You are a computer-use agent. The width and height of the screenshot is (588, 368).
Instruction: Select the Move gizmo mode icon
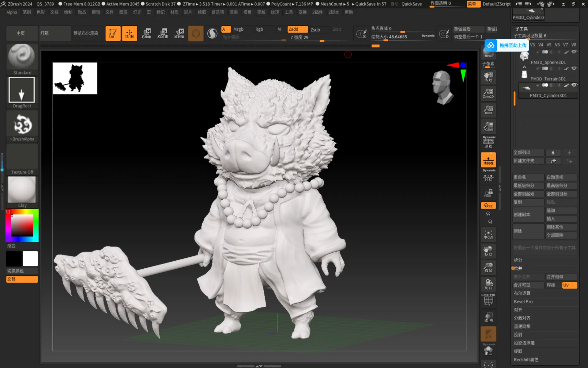[x=146, y=33]
